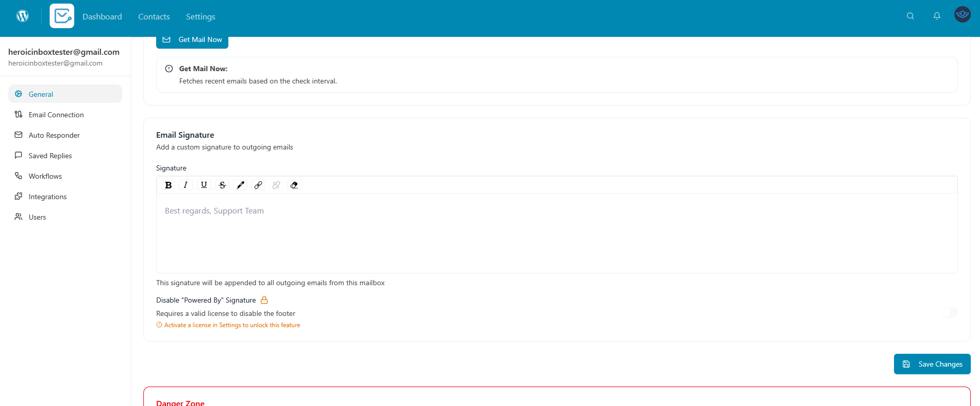Image resolution: width=980 pixels, height=406 pixels.
Task: Toggle italic formatting in signature editor
Action: [x=186, y=185]
